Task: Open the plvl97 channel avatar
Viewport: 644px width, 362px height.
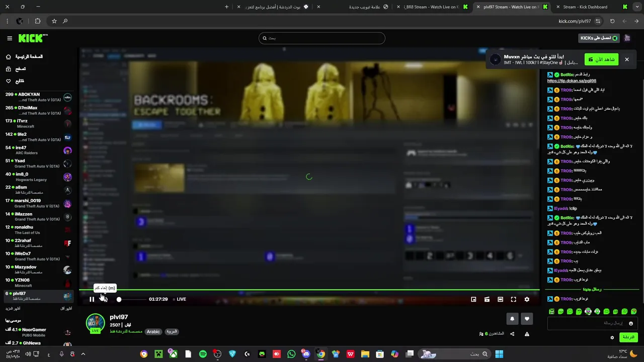Action: point(95,323)
